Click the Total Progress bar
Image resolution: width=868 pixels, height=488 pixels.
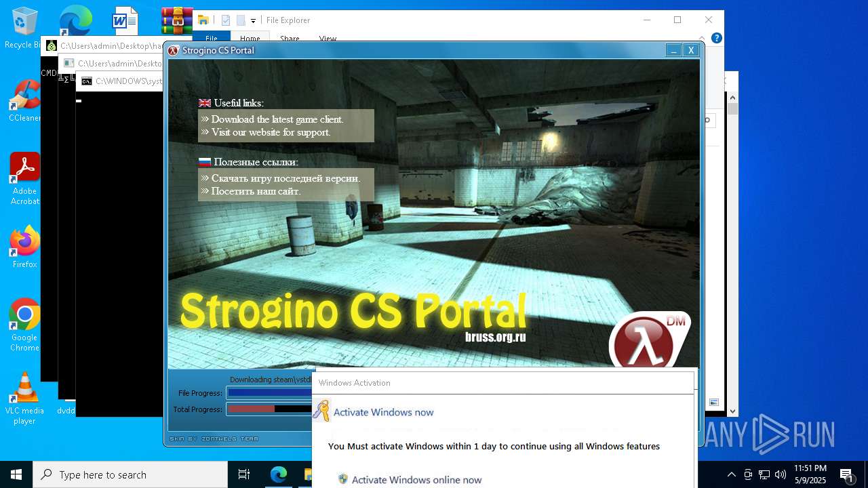click(269, 409)
